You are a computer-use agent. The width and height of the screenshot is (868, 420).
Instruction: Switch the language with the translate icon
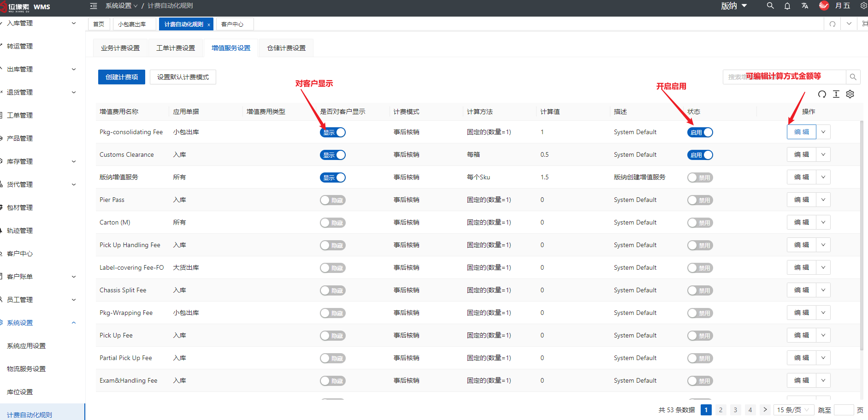(805, 6)
